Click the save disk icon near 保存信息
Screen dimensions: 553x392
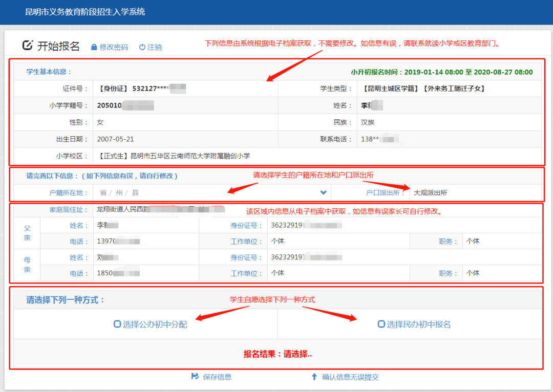coord(195,377)
